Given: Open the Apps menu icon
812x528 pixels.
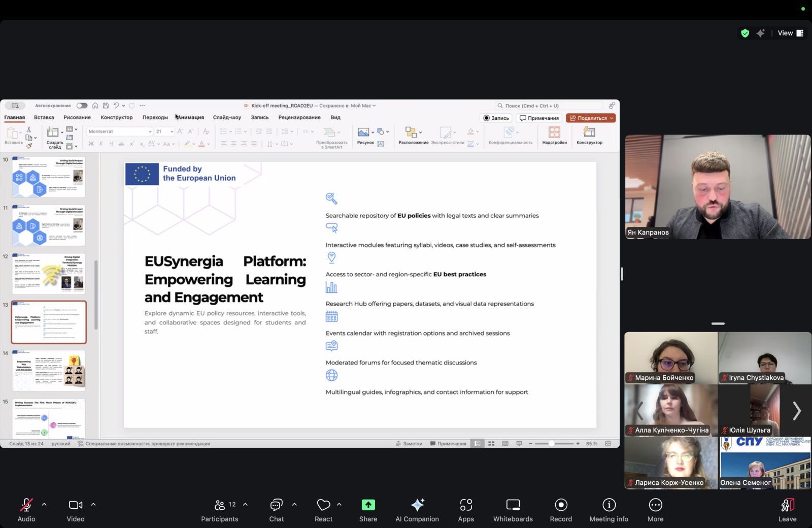Looking at the screenshot, I should pos(465,505).
